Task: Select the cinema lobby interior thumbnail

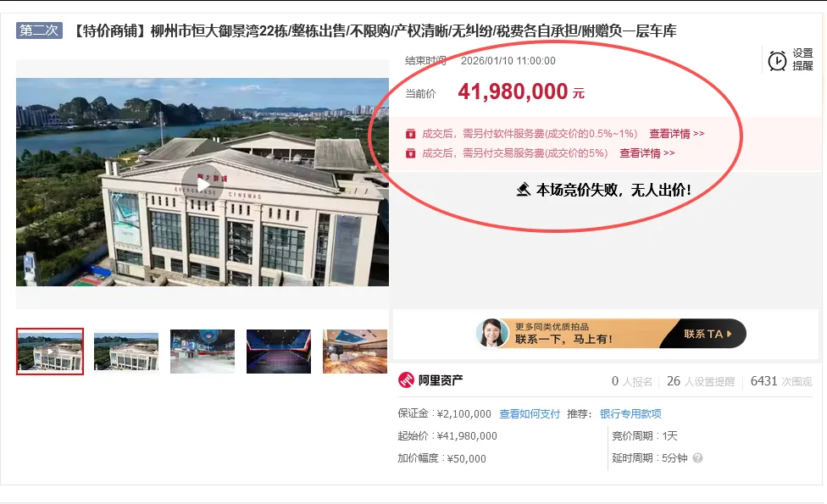Action: (x=203, y=352)
